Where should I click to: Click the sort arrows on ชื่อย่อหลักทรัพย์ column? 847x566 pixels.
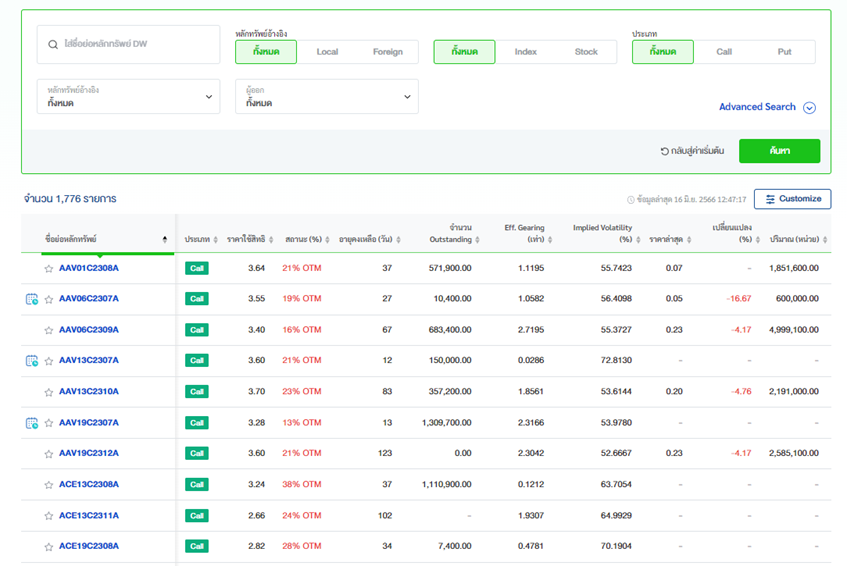[x=165, y=240]
